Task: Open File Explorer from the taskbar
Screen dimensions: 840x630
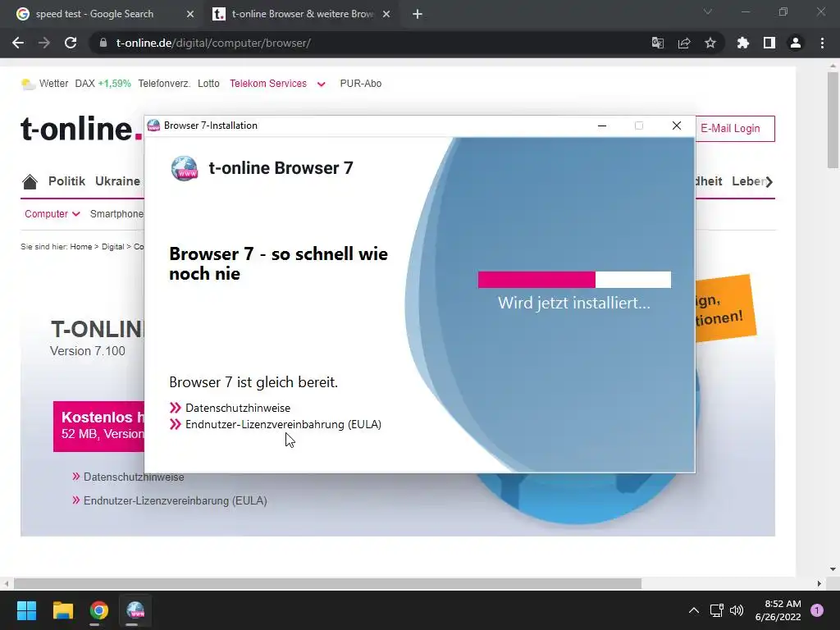Action: (x=62, y=610)
